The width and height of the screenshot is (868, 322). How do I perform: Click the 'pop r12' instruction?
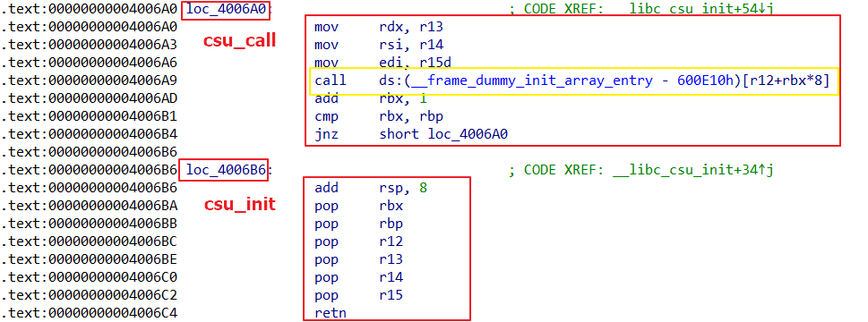tap(358, 241)
